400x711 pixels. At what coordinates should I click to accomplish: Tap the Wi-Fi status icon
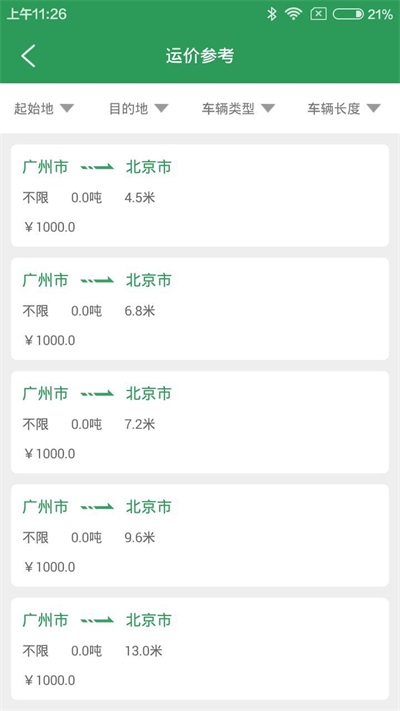click(293, 15)
